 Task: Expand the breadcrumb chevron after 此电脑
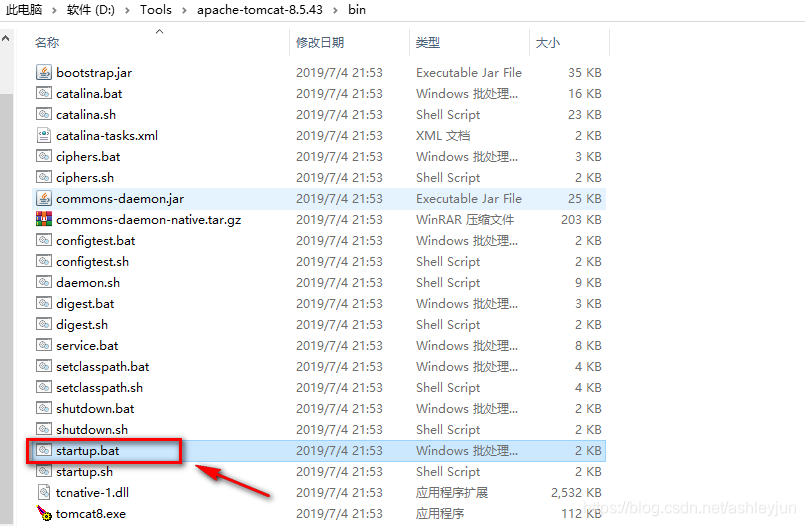pos(54,10)
